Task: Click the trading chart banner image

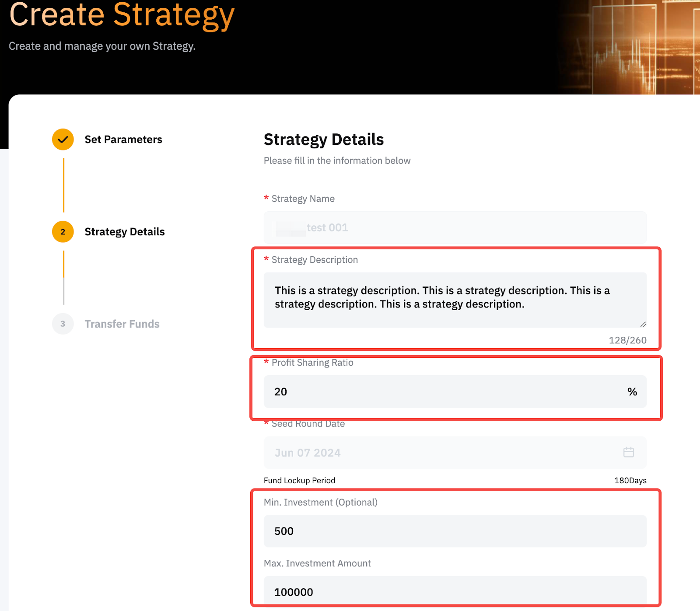Action: pos(629,47)
